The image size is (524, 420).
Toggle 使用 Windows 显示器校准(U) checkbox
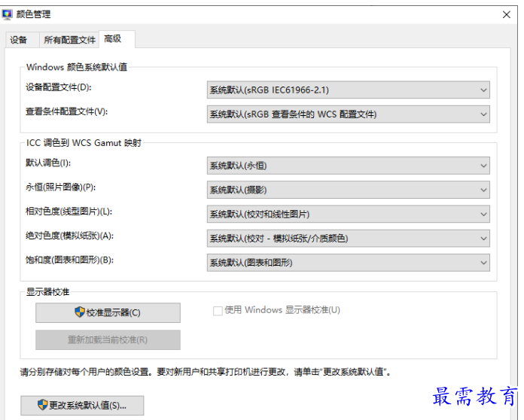pos(218,311)
